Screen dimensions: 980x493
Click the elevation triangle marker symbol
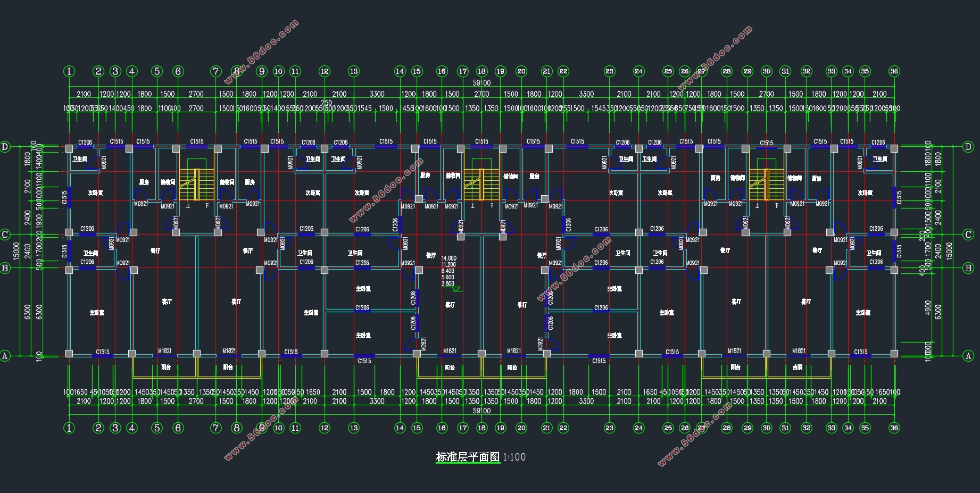pos(456,289)
